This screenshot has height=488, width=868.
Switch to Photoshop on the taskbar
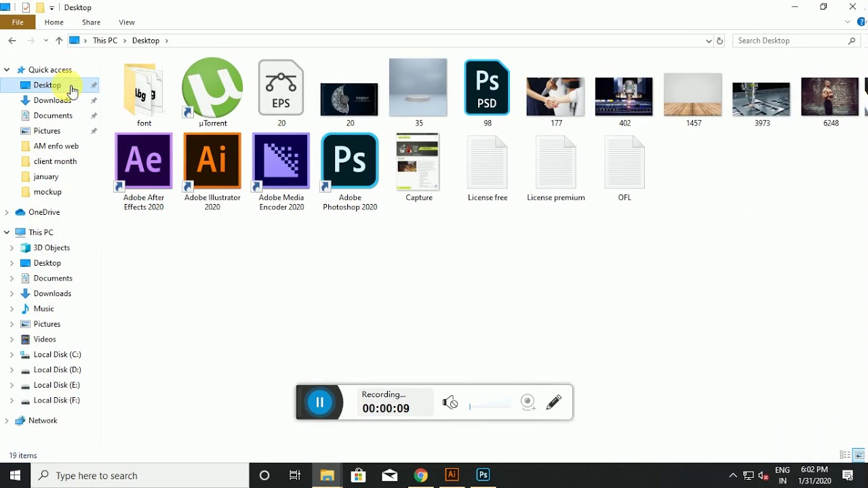coord(483,475)
